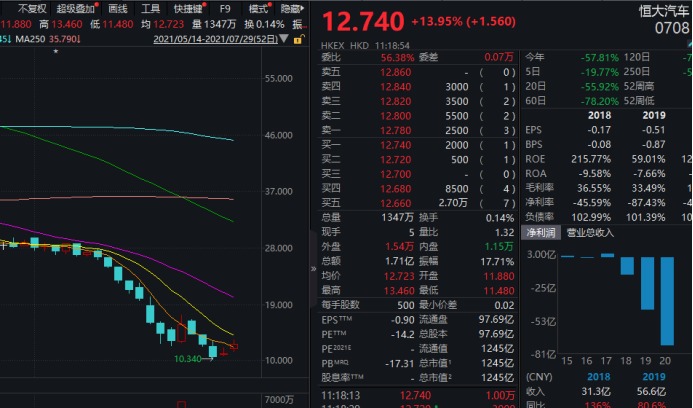Click the 委比 56.38% value

click(x=397, y=57)
